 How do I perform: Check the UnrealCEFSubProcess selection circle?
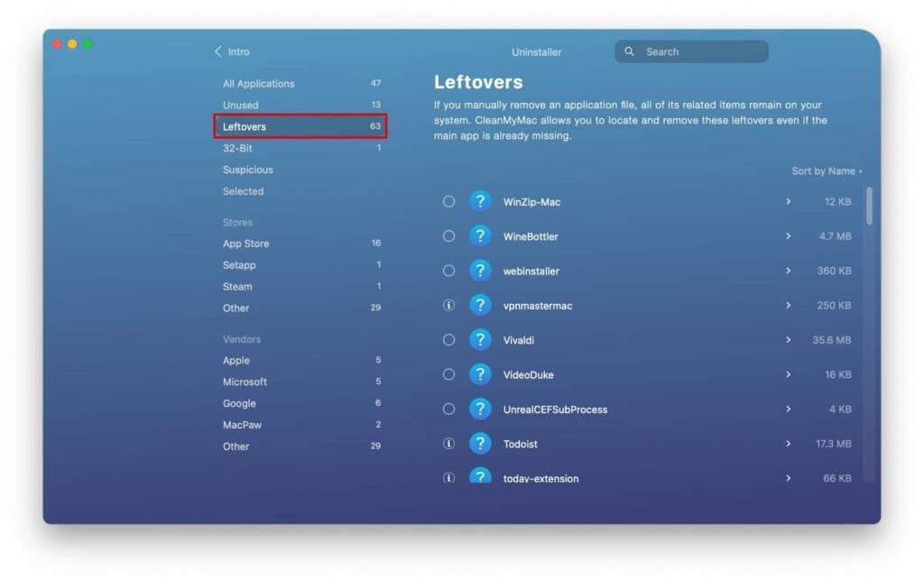tap(448, 409)
